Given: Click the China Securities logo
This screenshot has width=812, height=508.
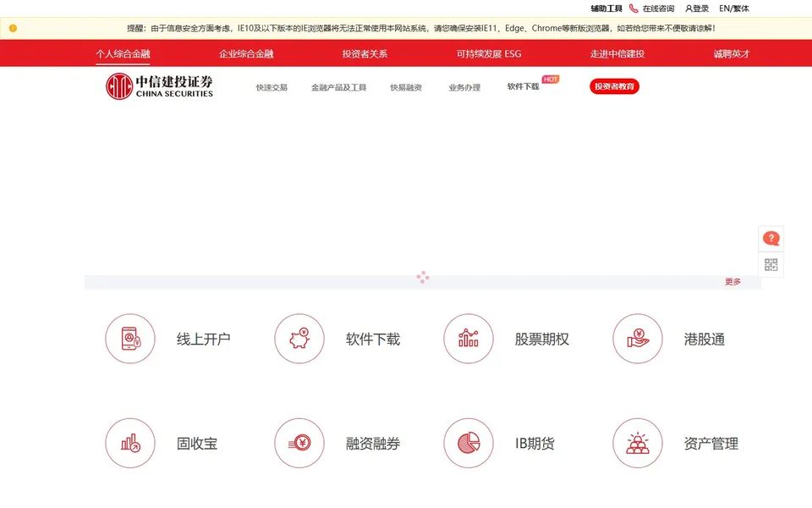Looking at the screenshot, I should (x=160, y=86).
